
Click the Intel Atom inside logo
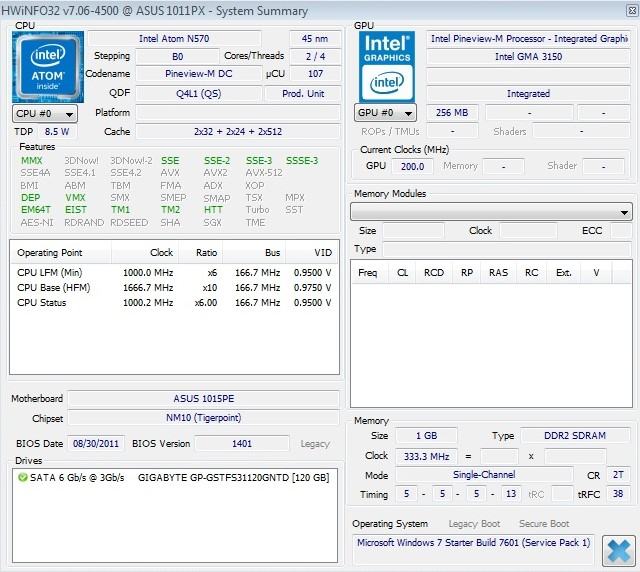[x=48, y=67]
